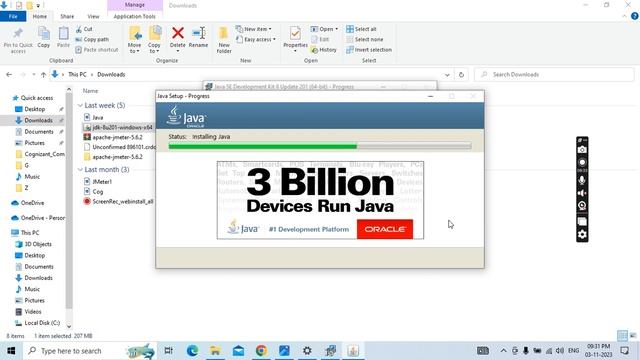
Task: Switch to Application Tools tab
Action: tap(135, 16)
